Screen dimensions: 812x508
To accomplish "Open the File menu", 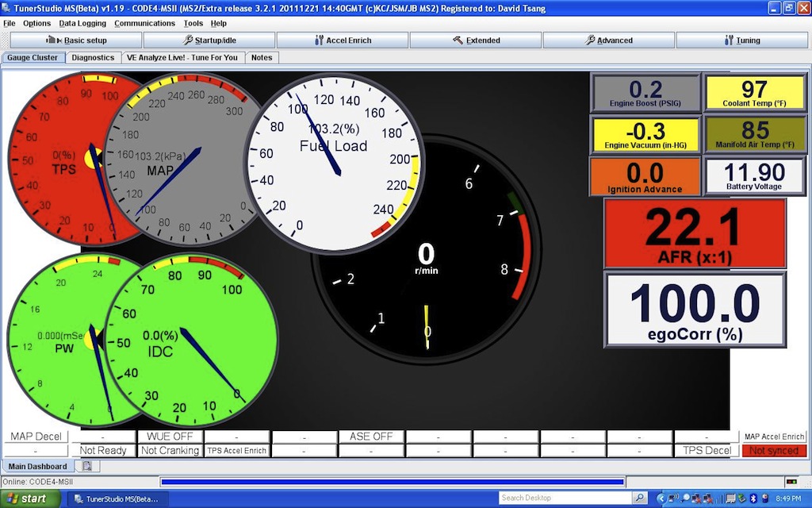I will [x=10, y=23].
